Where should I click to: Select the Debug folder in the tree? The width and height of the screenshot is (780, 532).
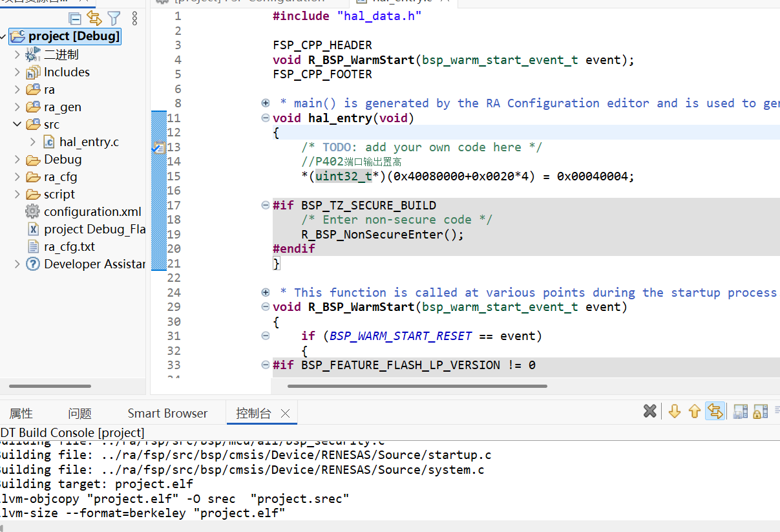coord(63,160)
